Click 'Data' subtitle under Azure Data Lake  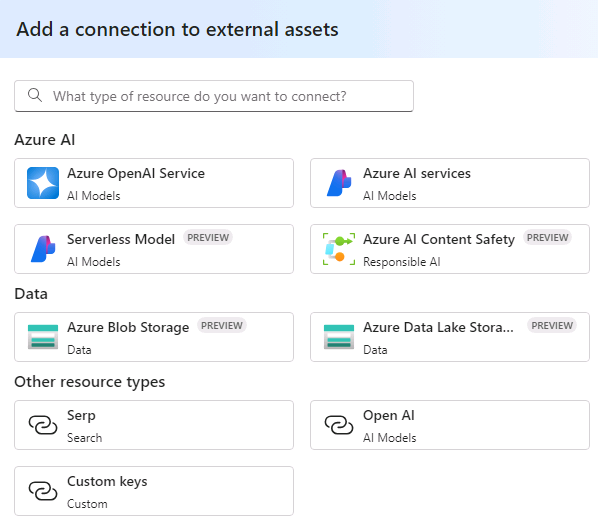pyautogui.click(x=375, y=350)
